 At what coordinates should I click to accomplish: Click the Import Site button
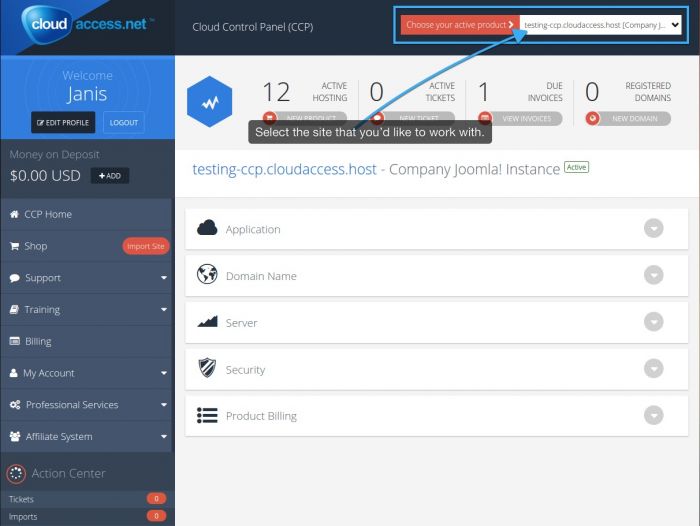pyautogui.click(x=146, y=246)
